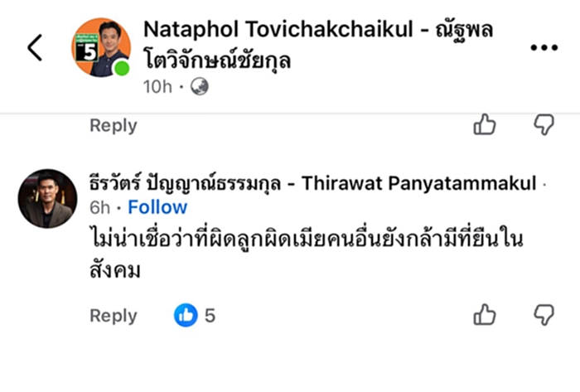Go back using the left arrow
580x392 pixels.
click(x=35, y=47)
